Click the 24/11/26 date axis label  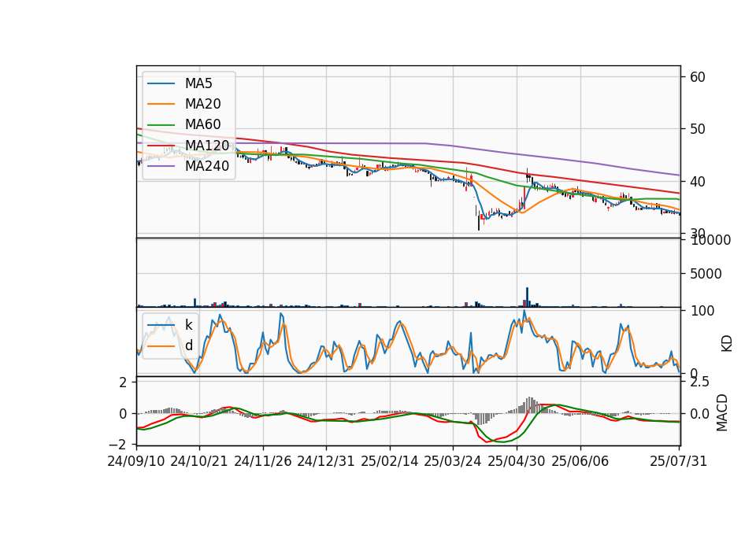point(263,461)
